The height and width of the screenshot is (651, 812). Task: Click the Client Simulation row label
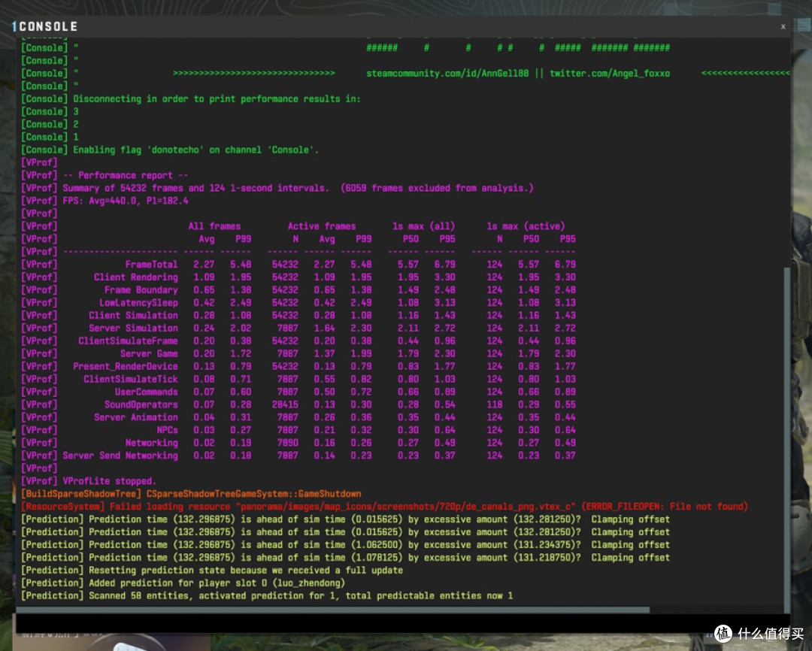pos(133,316)
